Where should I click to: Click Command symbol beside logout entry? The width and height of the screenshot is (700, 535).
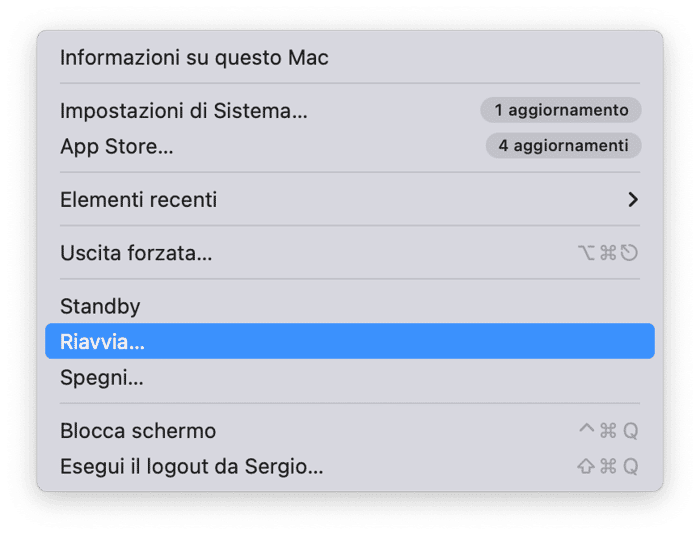(x=608, y=467)
